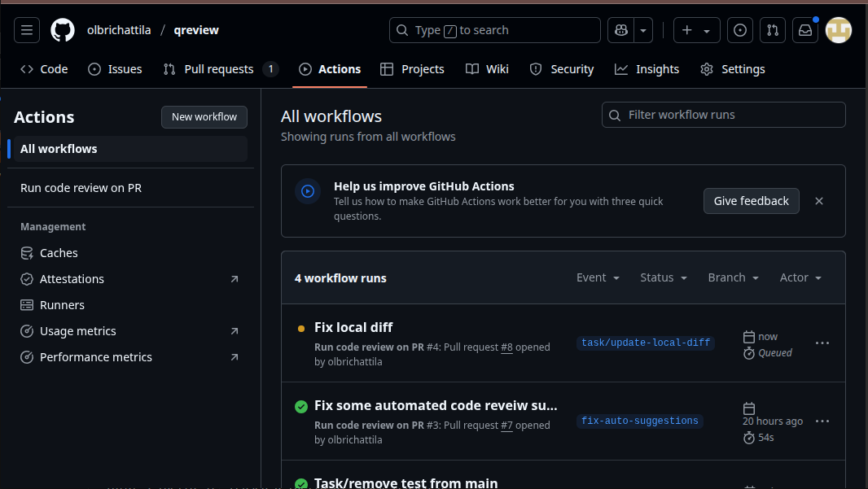Switch to the Wiki tab
Viewport: 868px width, 489px height.
(x=487, y=69)
